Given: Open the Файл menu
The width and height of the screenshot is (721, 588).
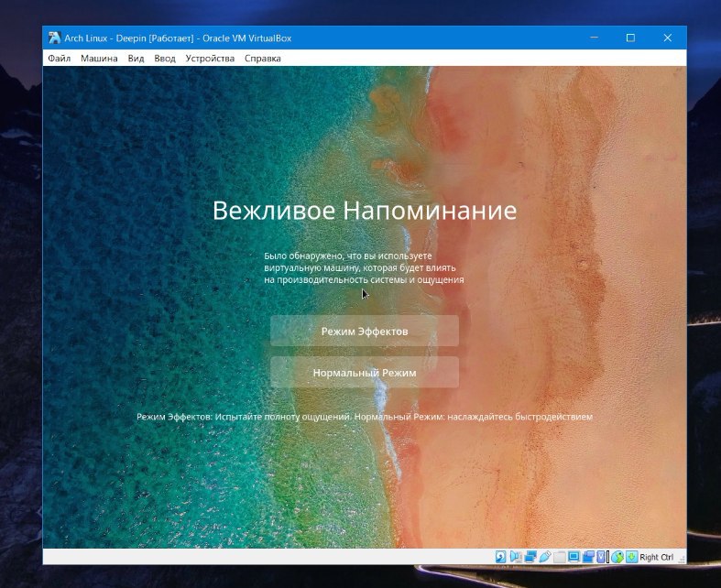Looking at the screenshot, I should coord(60,59).
